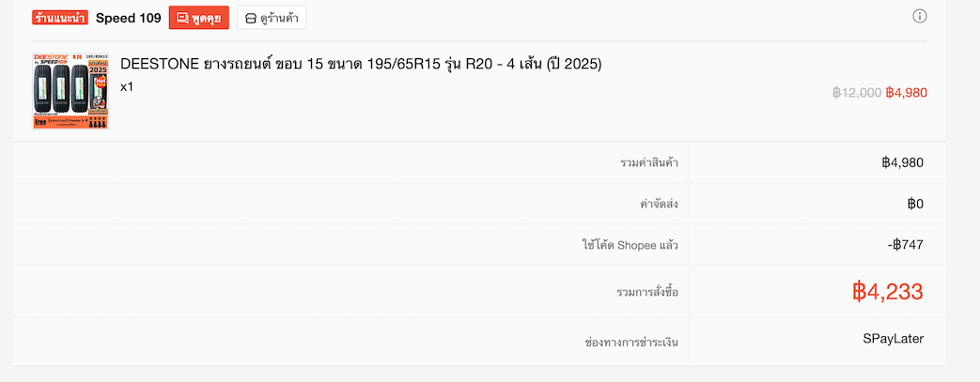Viewport: 980px width, 382px height.
Task: Click the red ฿4,980 discounted price
Action: [x=907, y=93]
